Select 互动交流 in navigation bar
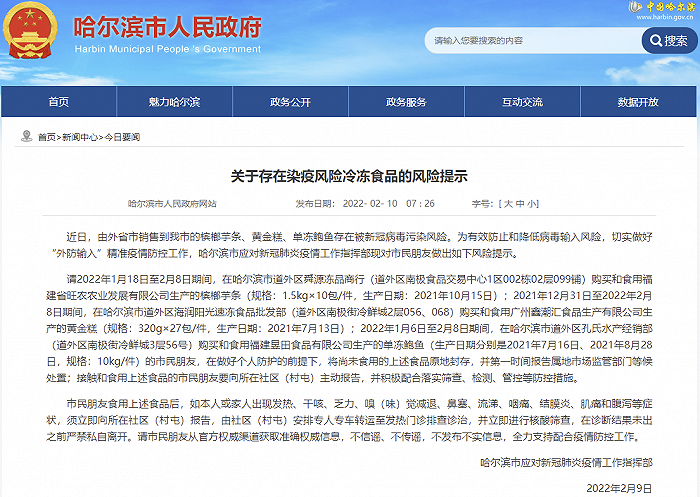Image resolution: width=700 pixels, height=497 pixels. [x=523, y=102]
